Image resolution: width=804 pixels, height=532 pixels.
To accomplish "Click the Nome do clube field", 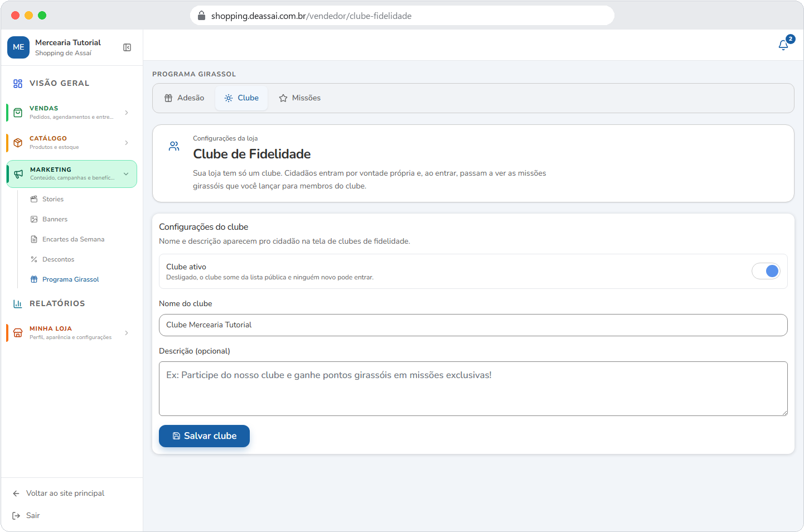I will (x=473, y=325).
